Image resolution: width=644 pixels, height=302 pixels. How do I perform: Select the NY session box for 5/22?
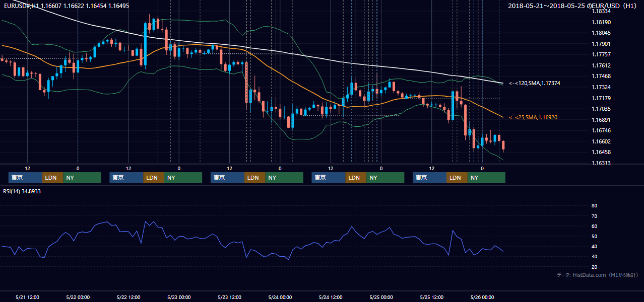tap(183, 178)
